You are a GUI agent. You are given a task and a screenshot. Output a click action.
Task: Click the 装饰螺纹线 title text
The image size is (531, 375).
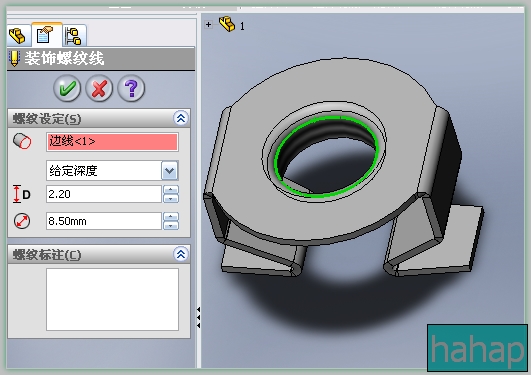64,59
